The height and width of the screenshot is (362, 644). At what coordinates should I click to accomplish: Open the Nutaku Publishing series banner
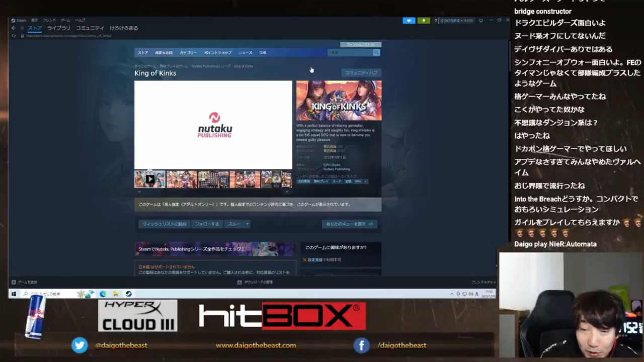pos(214,249)
